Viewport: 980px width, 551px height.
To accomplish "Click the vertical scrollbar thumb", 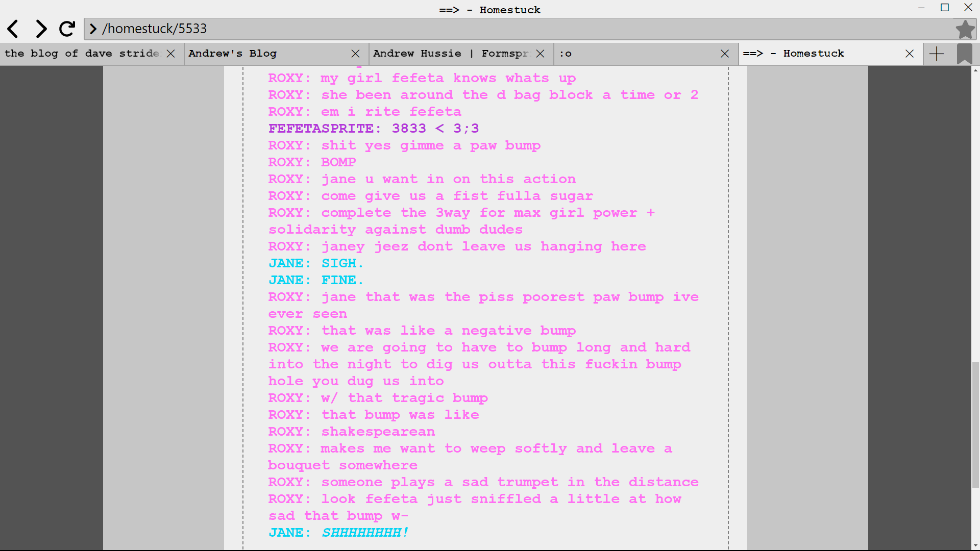I will (x=975, y=424).
